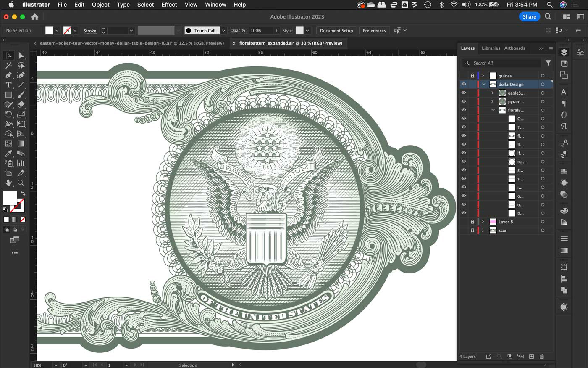Switch to eastern-poker-tour document tab
The width and height of the screenshot is (588, 368).
click(x=132, y=43)
